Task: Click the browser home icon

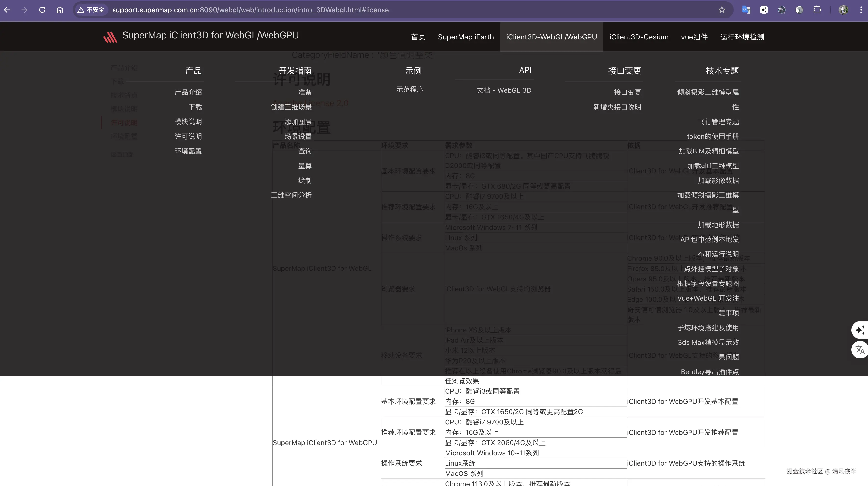Action: [60, 10]
